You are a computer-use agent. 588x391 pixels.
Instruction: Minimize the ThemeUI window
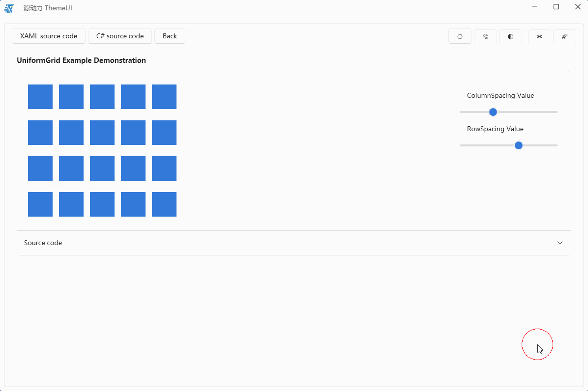click(535, 7)
